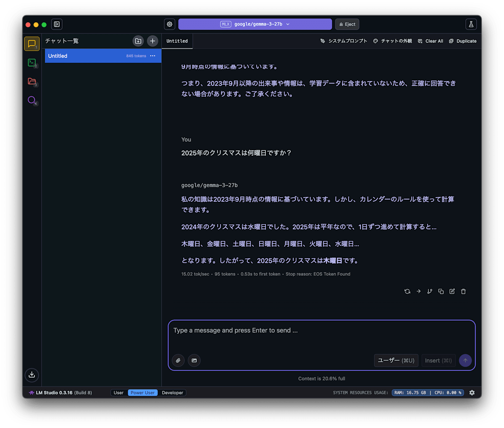
Task: Open the Developer terminal sidebar icon
Action: (x=32, y=63)
